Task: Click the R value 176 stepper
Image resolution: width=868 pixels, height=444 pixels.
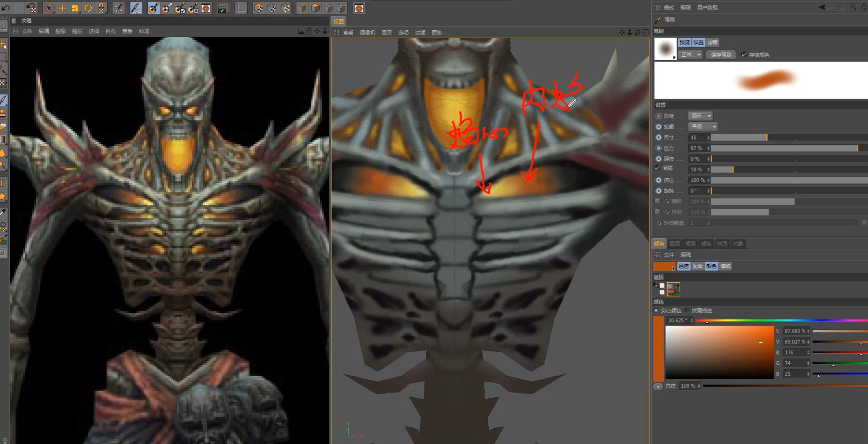Action: [808, 352]
